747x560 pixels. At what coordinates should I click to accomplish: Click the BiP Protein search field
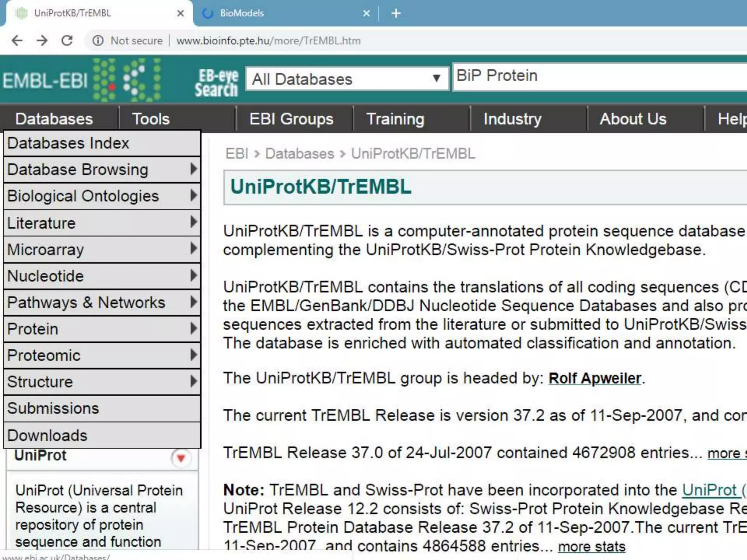tap(598, 76)
